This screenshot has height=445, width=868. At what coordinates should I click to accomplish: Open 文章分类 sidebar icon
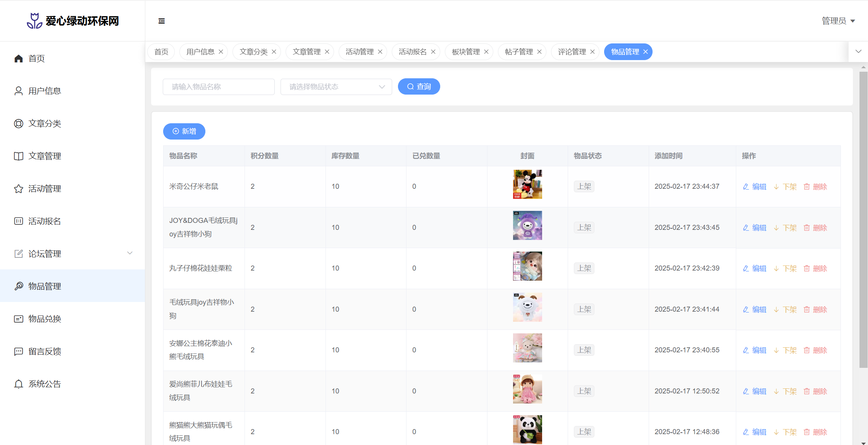19,124
